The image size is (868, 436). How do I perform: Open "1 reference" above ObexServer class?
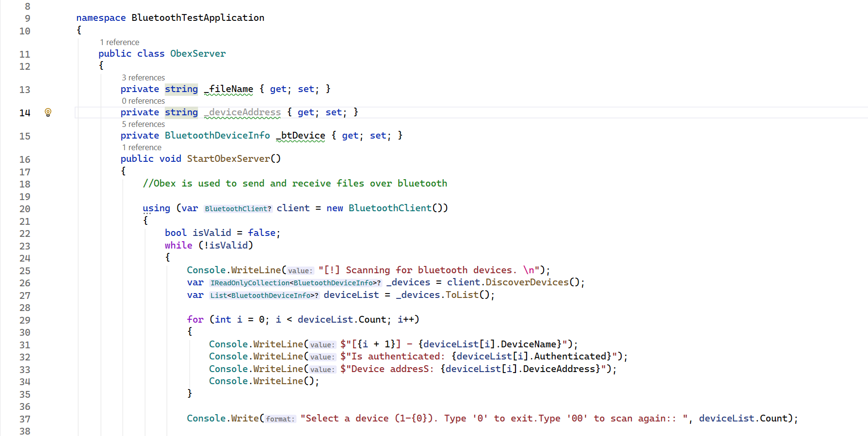click(119, 42)
